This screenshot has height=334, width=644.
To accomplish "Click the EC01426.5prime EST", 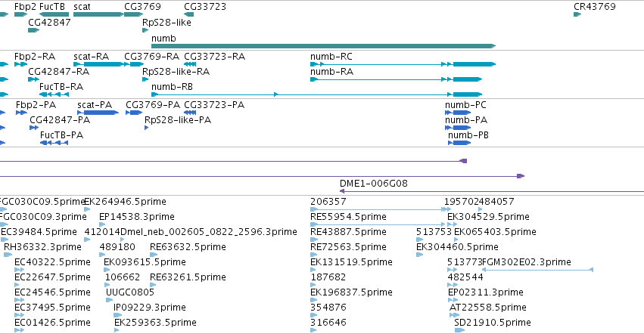I will pos(20,330).
